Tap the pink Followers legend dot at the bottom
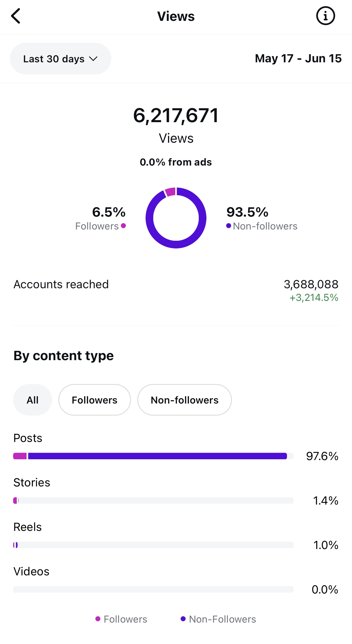The image size is (352, 644). tap(98, 619)
